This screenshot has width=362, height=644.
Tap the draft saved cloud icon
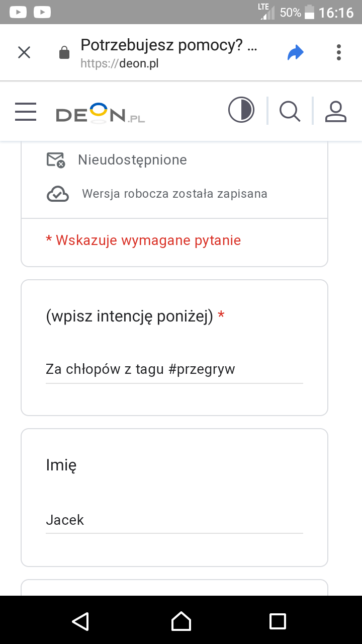coord(57,194)
